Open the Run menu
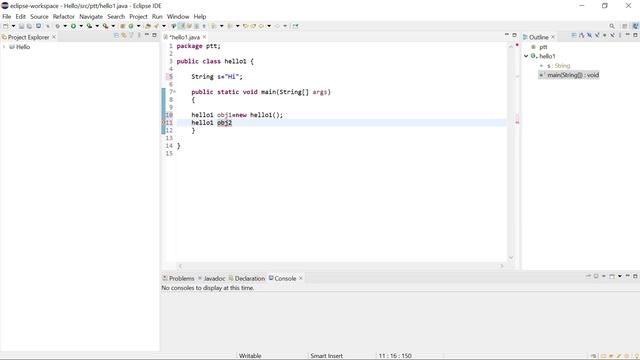This screenshot has width=640, height=360. tap(157, 17)
